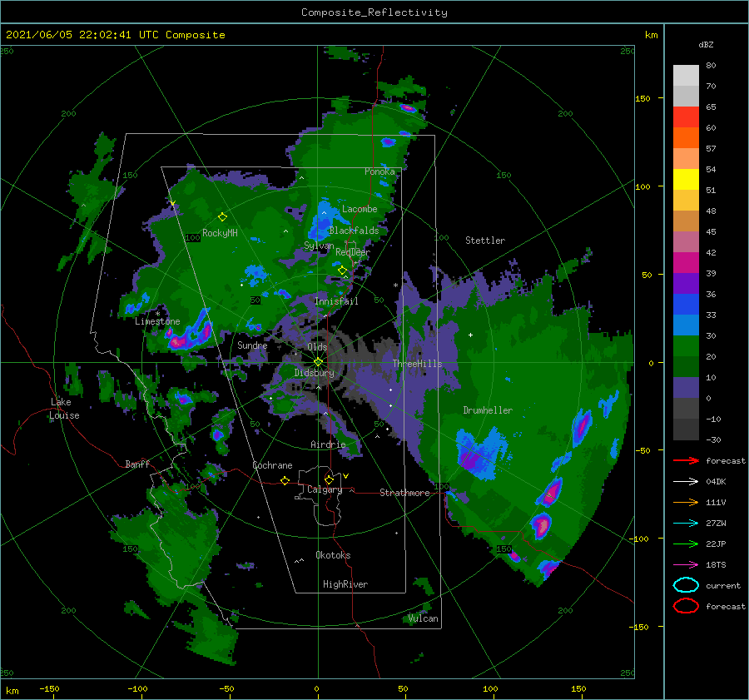Click the yellow diamond radar site marker near Olds
The image size is (749, 700).
point(318,362)
